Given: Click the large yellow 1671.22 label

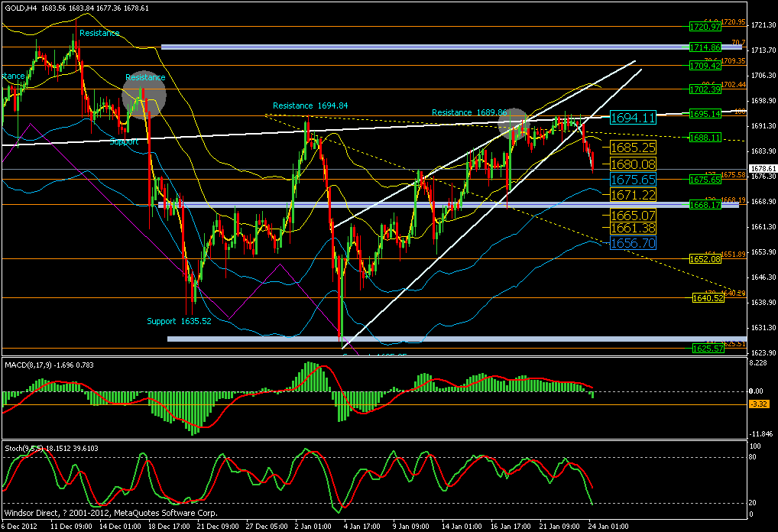Looking at the screenshot, I should tap(633, 195).
